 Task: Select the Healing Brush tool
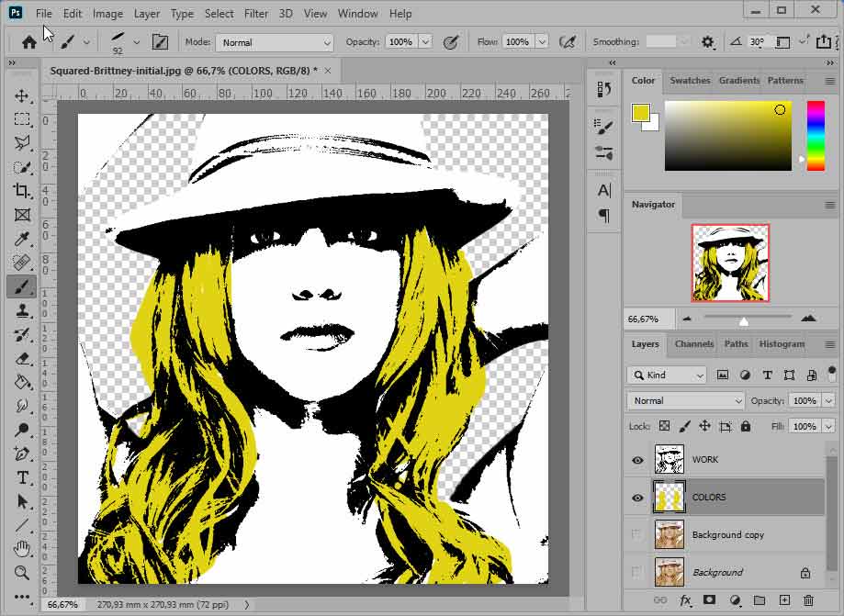[x=21, y=263]
